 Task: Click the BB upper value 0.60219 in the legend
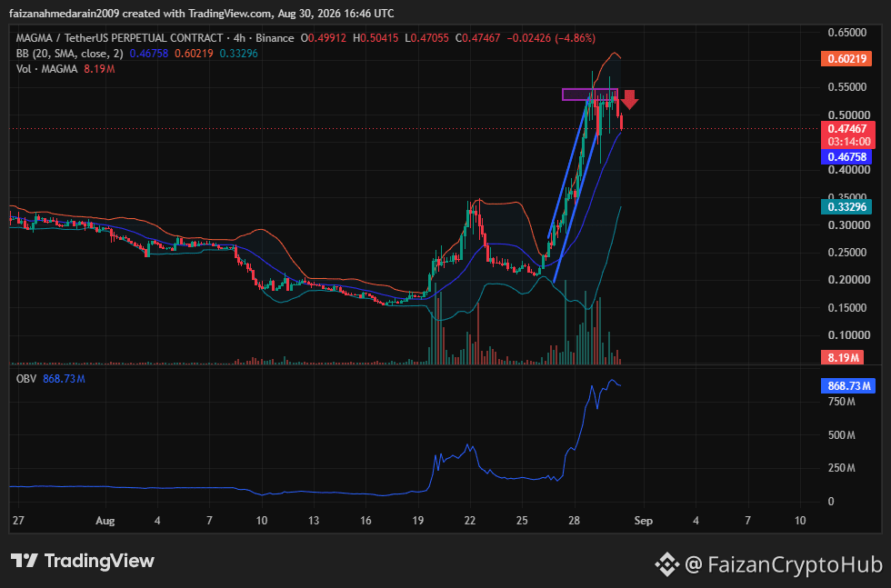[194, 54]
